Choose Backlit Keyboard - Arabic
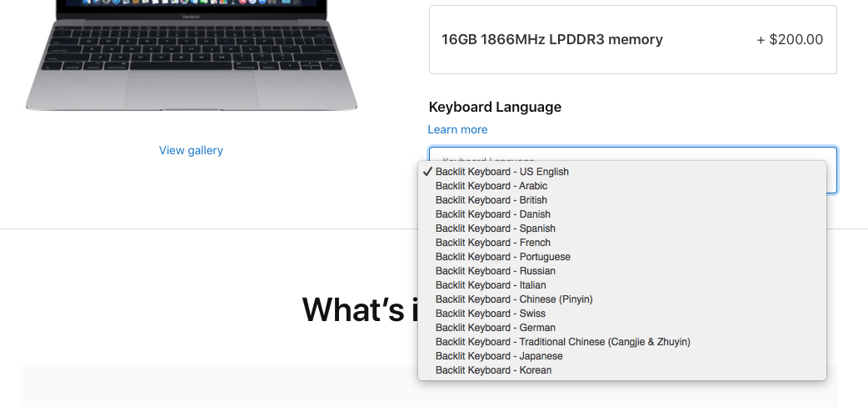 (622, 186)
